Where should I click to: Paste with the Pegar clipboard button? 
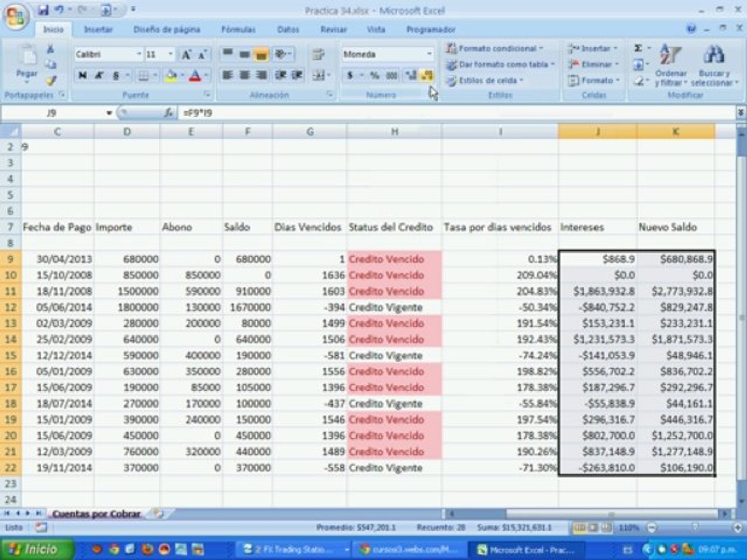point(26,63)
